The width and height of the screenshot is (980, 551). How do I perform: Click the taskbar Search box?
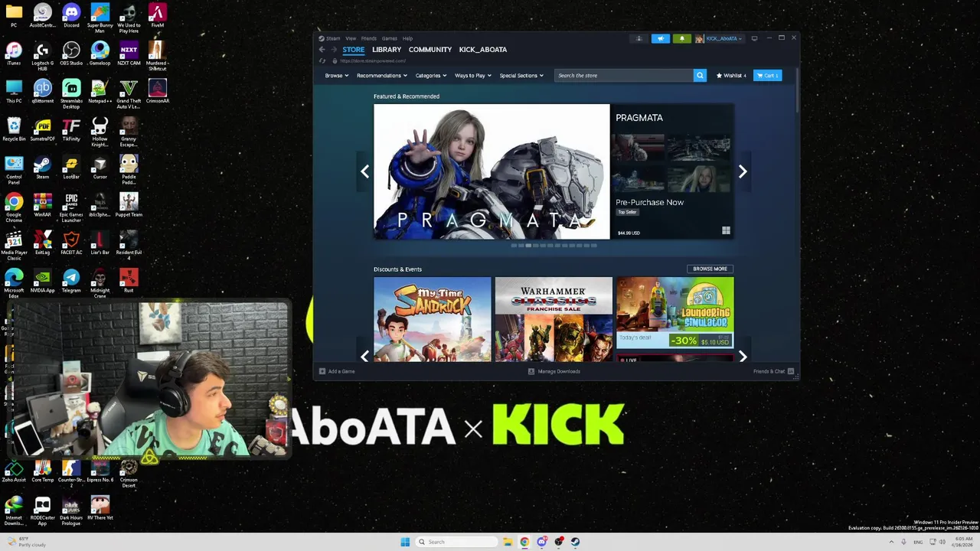pyautogui.click(x=456, y=542)
